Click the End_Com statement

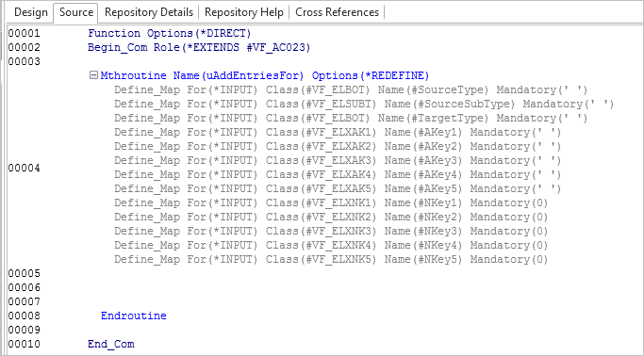coord(111,344)
